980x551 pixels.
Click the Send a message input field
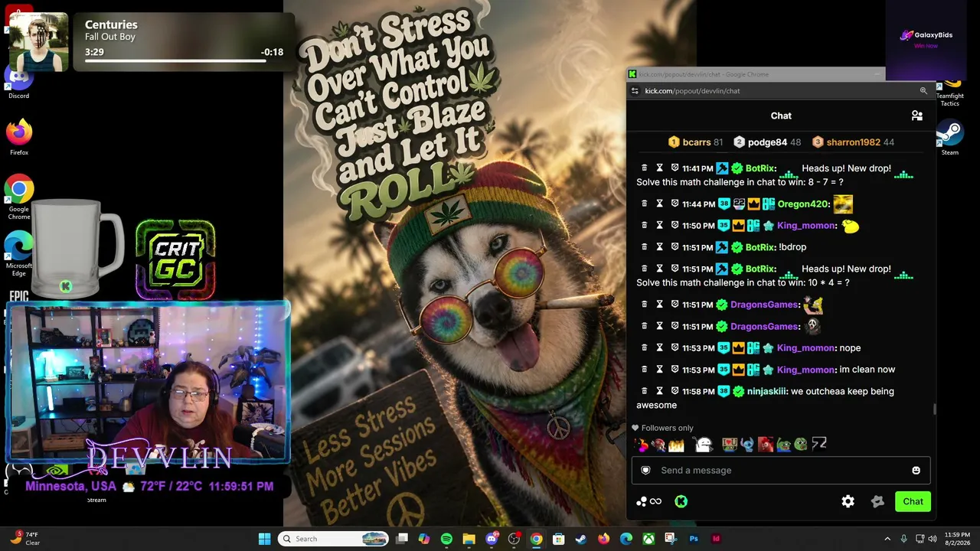point(781,471)
